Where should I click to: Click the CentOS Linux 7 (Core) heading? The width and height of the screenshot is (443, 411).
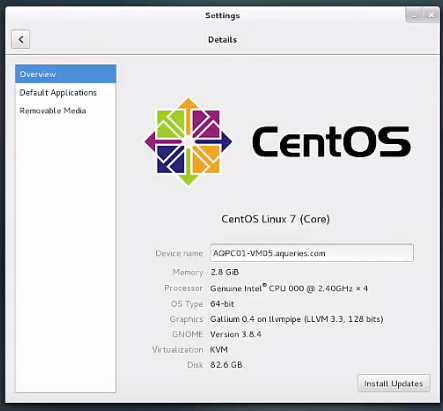[x=276, y=219]
